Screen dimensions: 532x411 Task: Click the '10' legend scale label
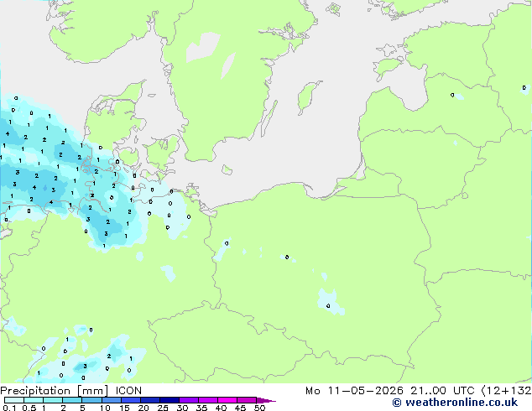(105, 408)
